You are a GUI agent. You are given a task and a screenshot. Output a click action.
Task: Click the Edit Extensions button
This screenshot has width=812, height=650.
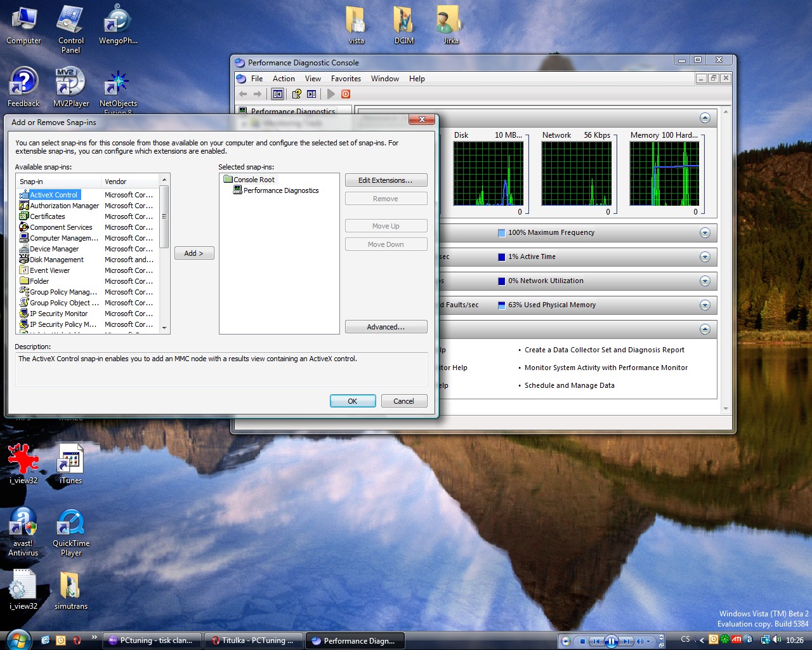coord(386,180)
